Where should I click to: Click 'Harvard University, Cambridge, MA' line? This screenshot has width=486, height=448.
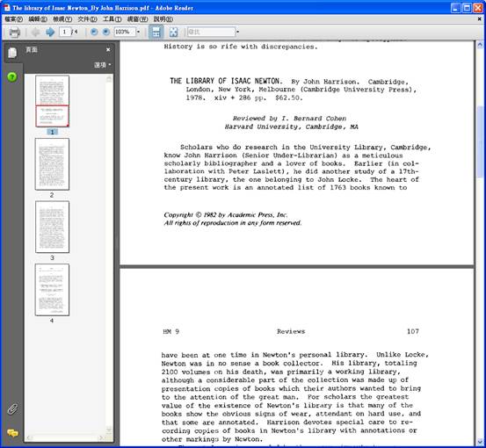tap(292, 126)
